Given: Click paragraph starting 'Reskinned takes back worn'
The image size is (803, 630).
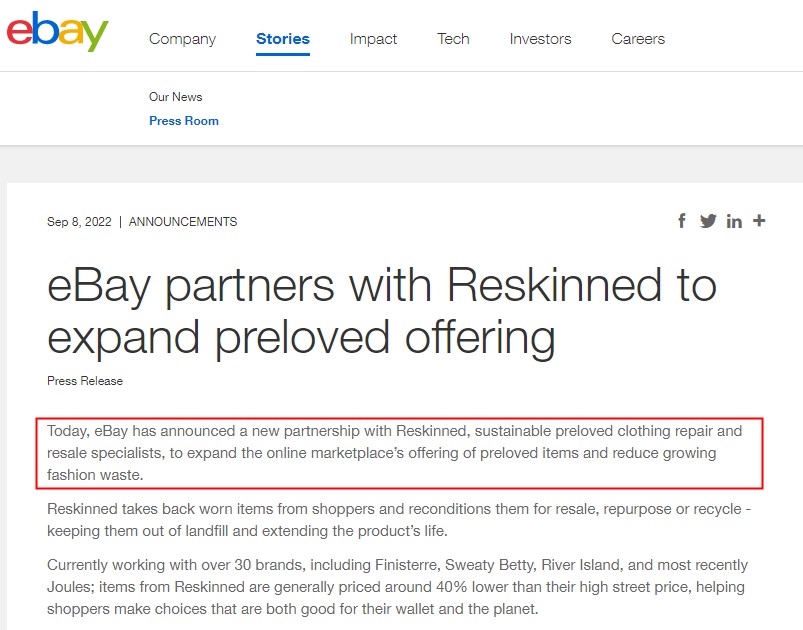Looking at the screenshot, I should coord(399,520).
